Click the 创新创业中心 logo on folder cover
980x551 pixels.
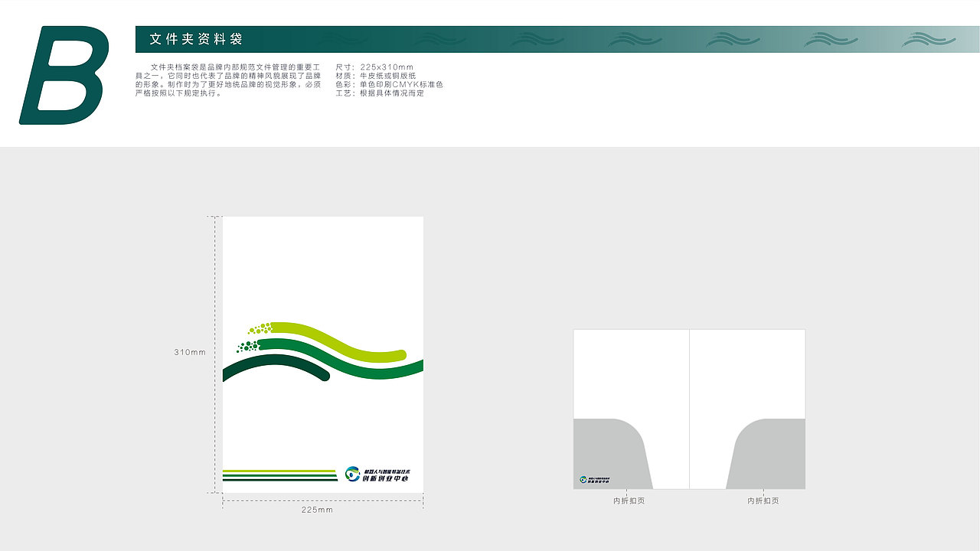click(x=377, y=474)
